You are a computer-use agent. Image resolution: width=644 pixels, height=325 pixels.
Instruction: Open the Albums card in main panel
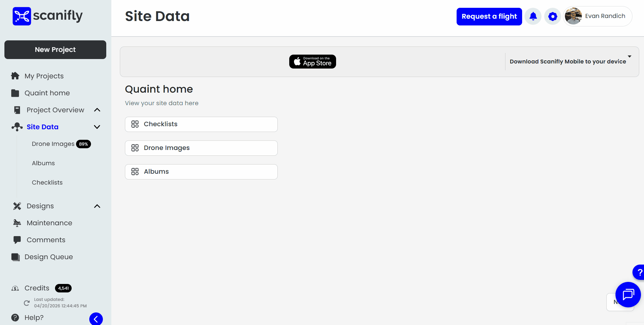pyautogui.click(x=201, y=172)
